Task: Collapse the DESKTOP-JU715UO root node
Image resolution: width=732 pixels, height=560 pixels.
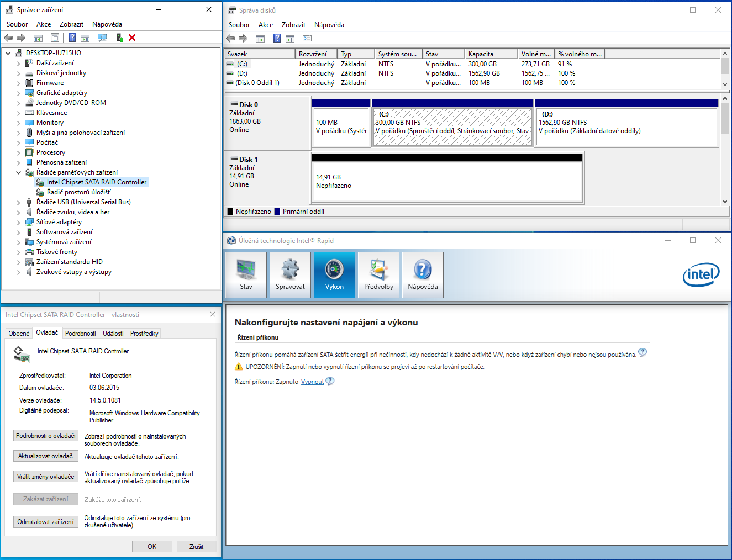Action: (8, 54)
